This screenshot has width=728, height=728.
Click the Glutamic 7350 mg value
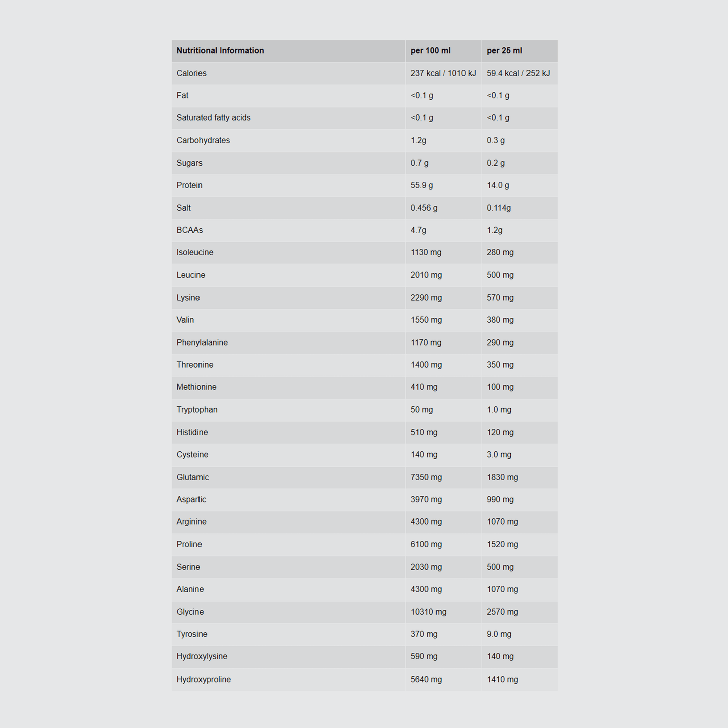tap(426, 477)
